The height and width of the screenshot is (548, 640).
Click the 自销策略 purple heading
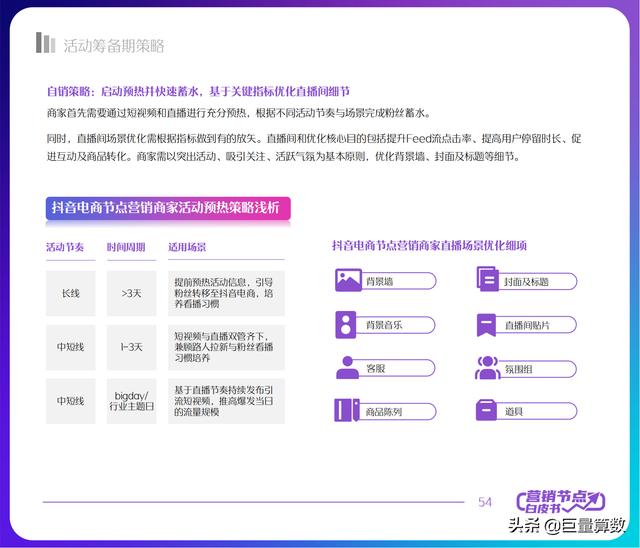[198, 91]
